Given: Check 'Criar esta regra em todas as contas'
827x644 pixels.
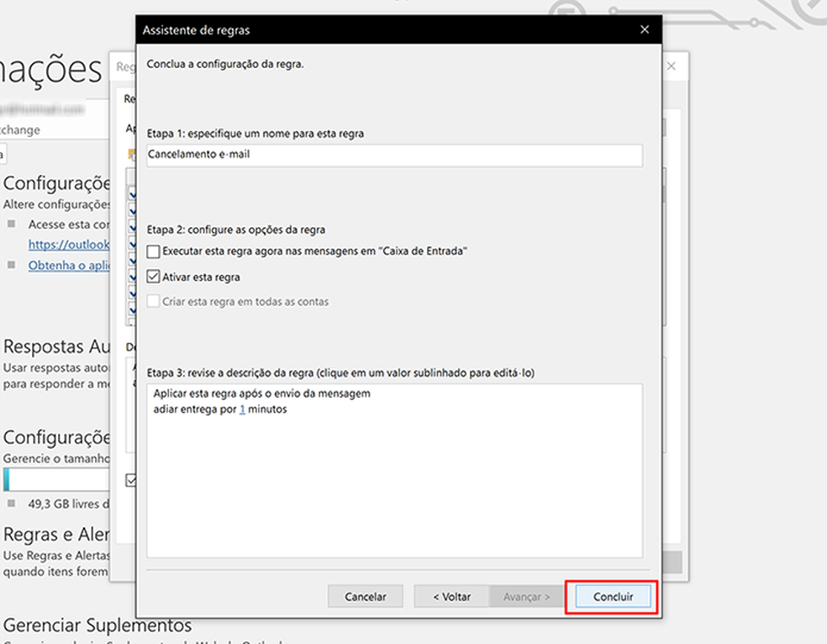Looking at the screenshot, I should [x=152, y=300].
